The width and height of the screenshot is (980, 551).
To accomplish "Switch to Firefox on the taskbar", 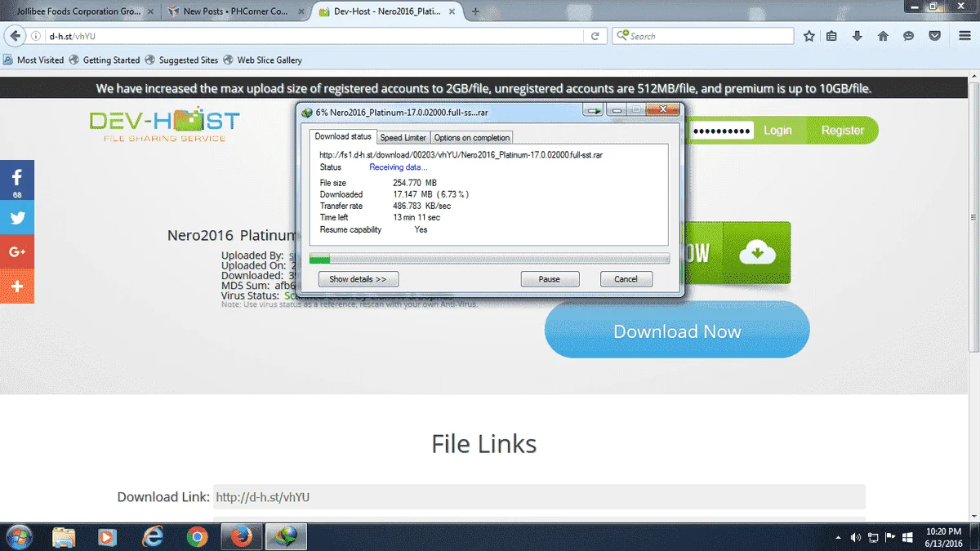I will (240, 536).
